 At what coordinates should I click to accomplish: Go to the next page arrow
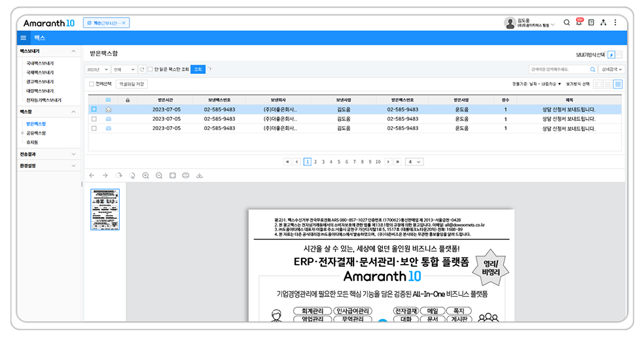point(388,161)
